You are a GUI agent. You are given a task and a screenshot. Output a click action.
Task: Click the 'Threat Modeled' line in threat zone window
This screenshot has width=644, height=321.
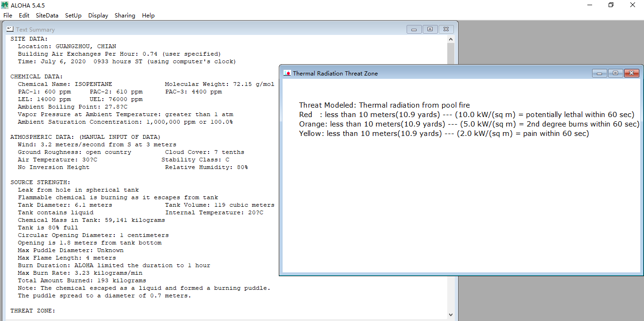point(385,105)
